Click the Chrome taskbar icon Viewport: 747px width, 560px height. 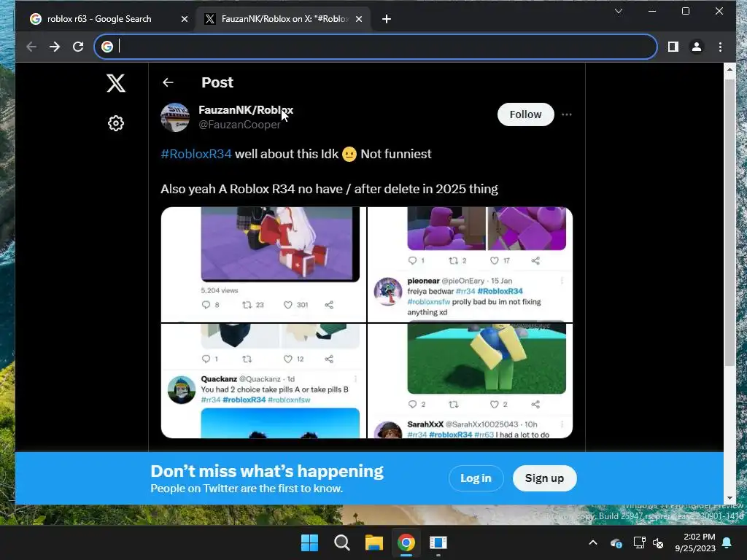[x=406, y=542]
